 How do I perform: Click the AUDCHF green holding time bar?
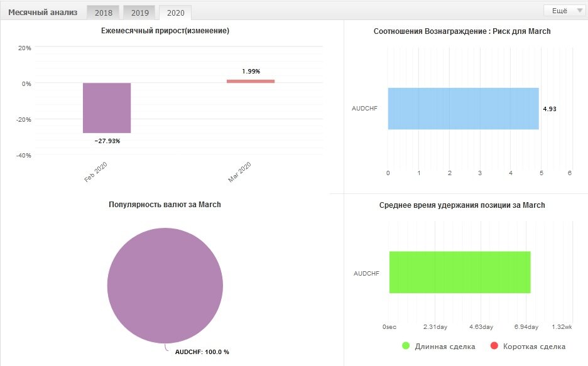(x=460, y=272)
